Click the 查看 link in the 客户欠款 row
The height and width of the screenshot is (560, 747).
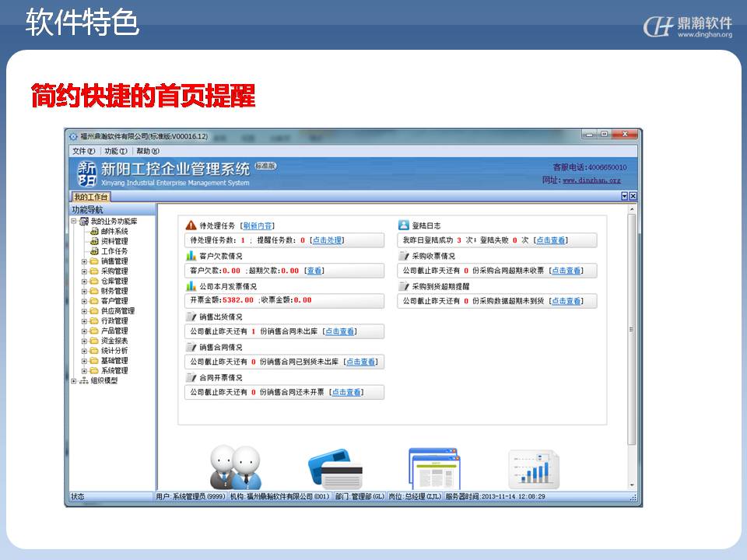coord(314,271)
